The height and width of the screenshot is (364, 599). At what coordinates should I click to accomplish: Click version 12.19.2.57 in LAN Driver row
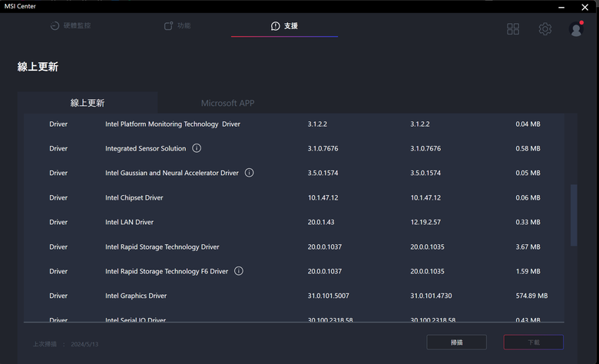425,222
